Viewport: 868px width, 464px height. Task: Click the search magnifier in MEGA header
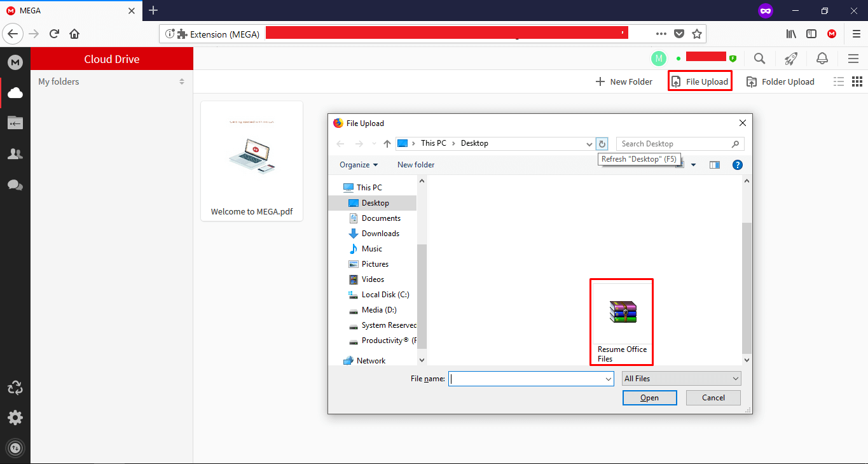tap(759, 59)
